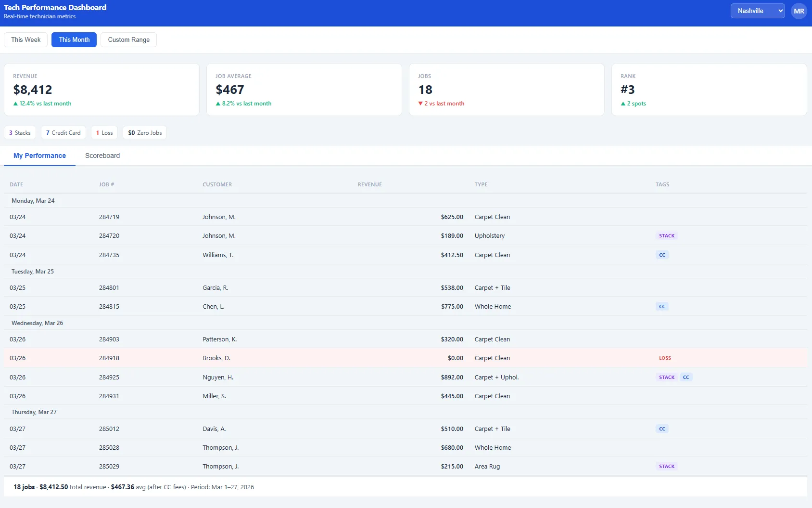
Task: Click the STACK tag on the Area Rug job
Action: click(666, 466)
